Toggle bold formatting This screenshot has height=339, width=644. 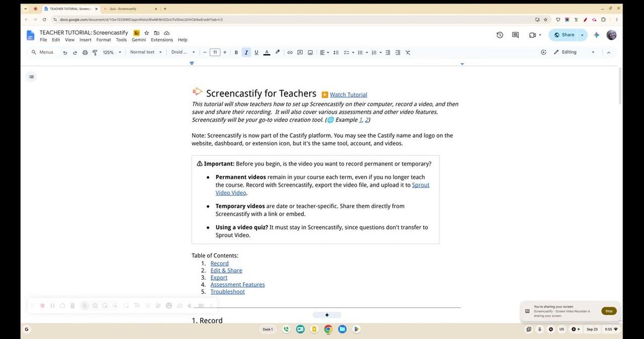tap(236, 53)
